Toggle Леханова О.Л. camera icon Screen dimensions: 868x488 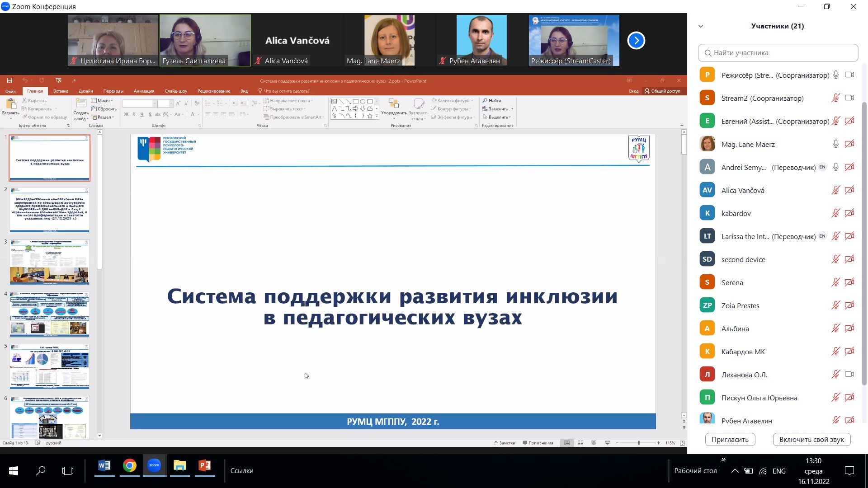coord(849,374)
